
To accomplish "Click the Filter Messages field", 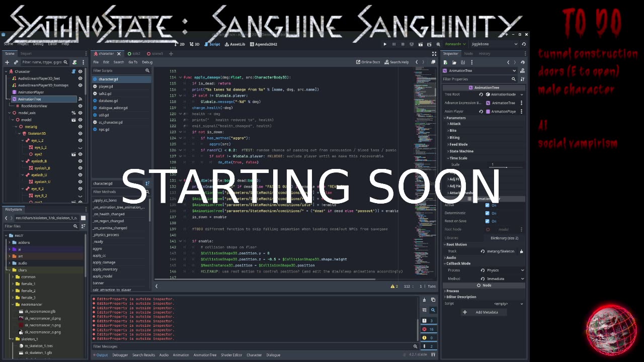I will tap(255, 346).
